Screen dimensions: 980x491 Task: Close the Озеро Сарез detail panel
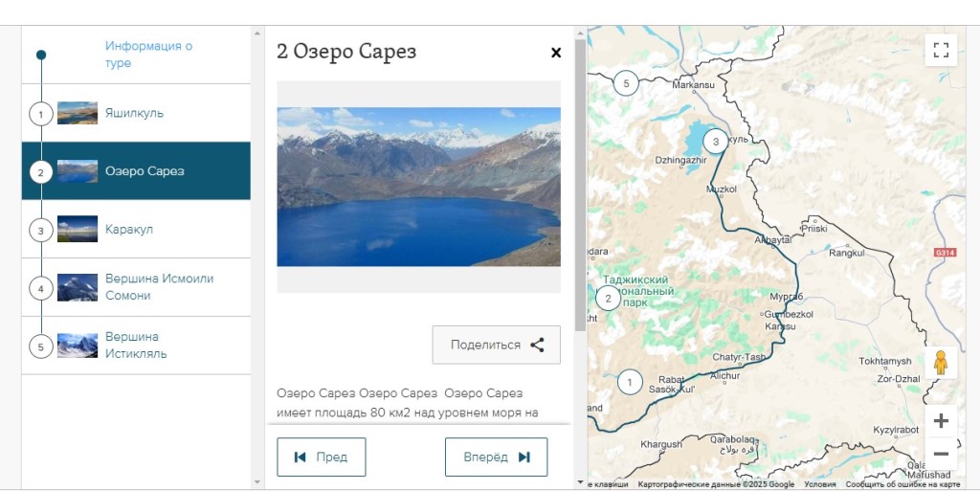(556, 53)
